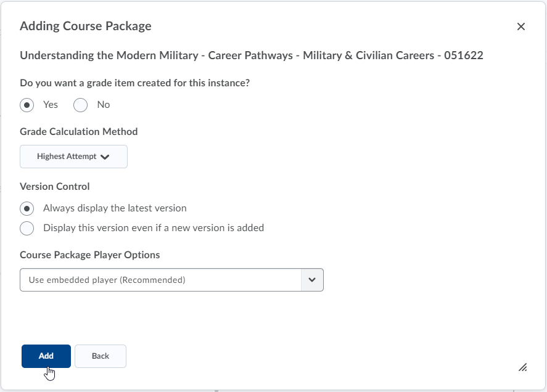The height and width of the screenshot is (392, 547).
Task: Click the Display this version label text
Action: [154, 227]
